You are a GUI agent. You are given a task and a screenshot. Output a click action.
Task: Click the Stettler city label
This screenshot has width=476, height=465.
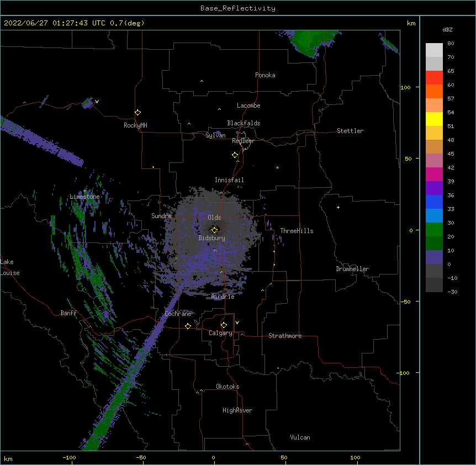[350, 131]
